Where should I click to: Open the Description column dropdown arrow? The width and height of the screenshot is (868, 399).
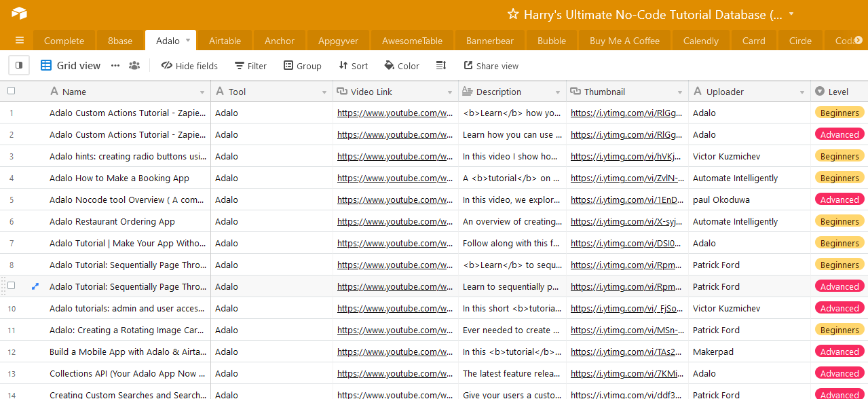(x=558, y=92)
